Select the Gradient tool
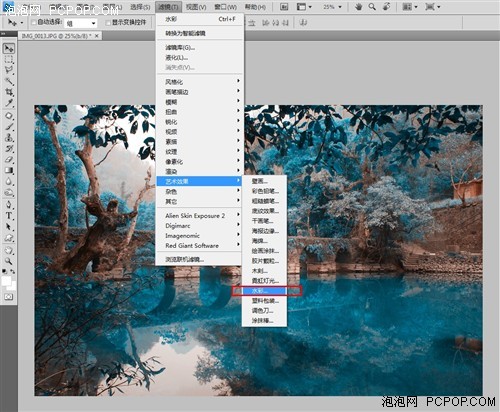Viewport: 500px width, 412px height. [9, 171]
